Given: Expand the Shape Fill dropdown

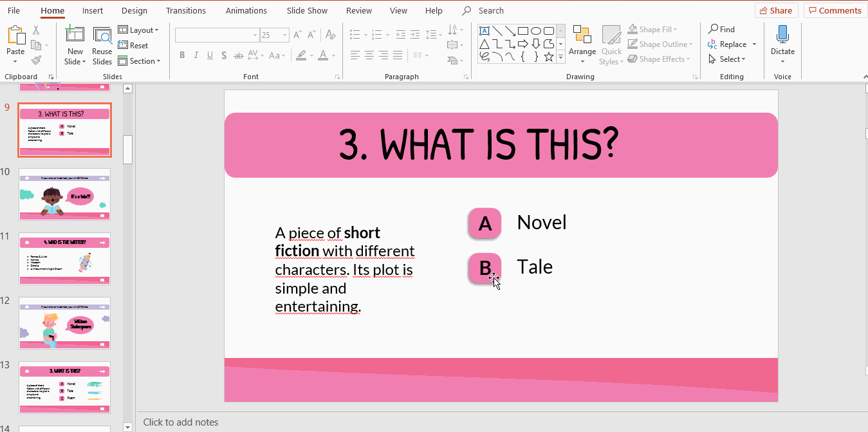Looking at the screenshot, I should click(x=675, y=28).
